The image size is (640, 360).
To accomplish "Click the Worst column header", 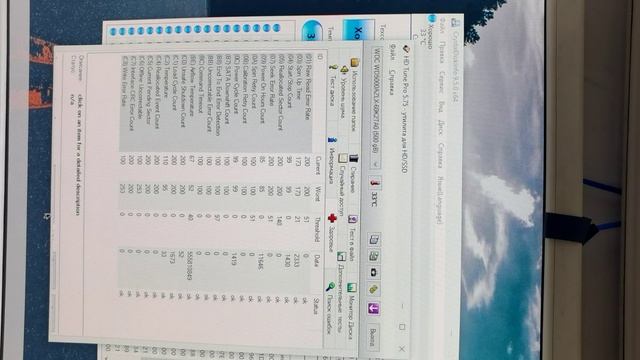I will tap(316, 193).
